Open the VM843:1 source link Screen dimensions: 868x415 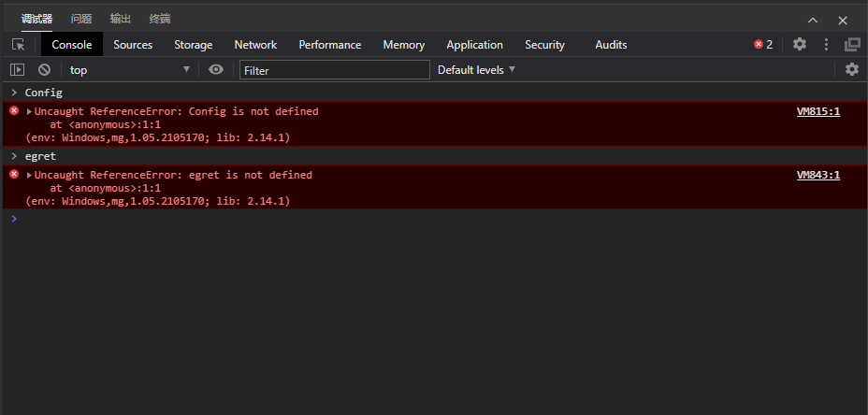(x=818, y=175)
